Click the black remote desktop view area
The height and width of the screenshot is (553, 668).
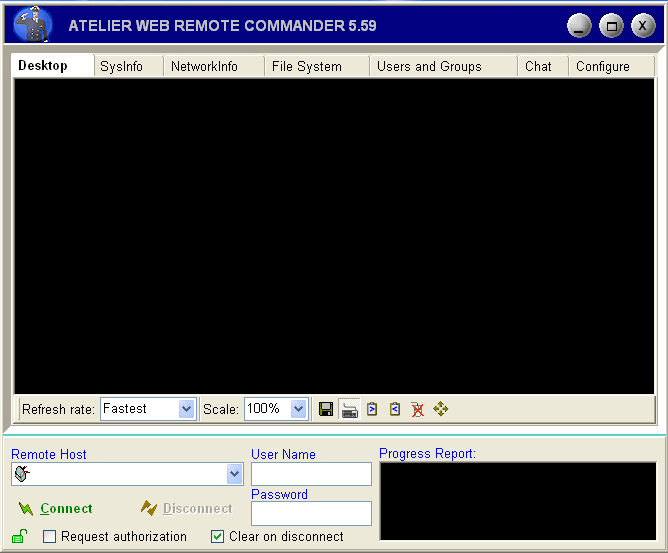point(334,236)
